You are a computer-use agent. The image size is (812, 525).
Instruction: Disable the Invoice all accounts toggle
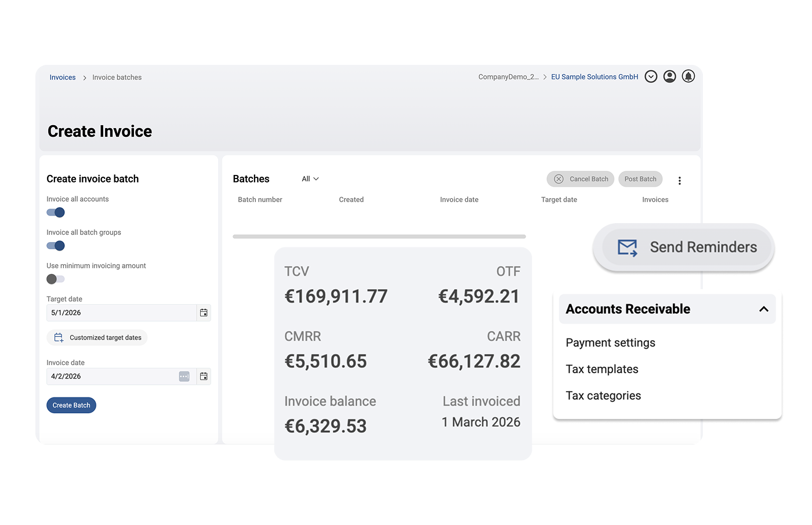[56, 213]
